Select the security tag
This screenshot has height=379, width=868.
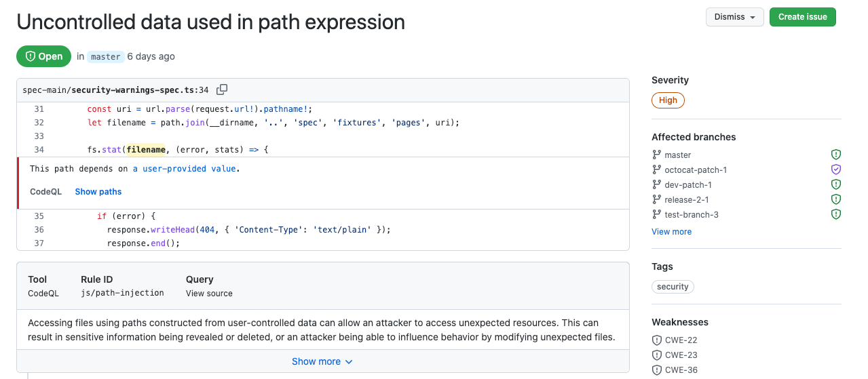point(673,287)
